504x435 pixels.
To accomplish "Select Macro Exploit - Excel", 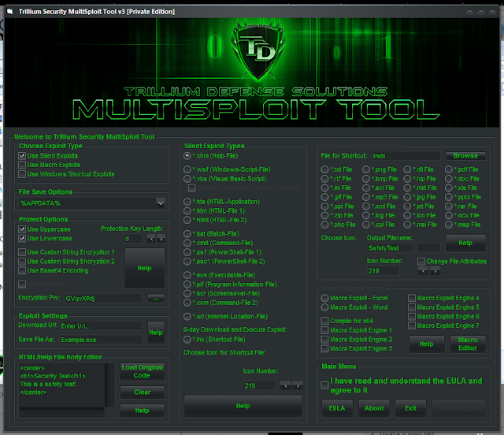I will pyautogui.click(x=324, y=298).
